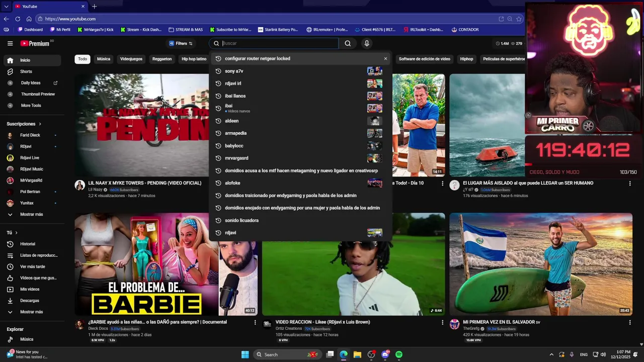Expand the 'Tú' section chevron
Screen dimensions: 644x362
tap(16, 233)
